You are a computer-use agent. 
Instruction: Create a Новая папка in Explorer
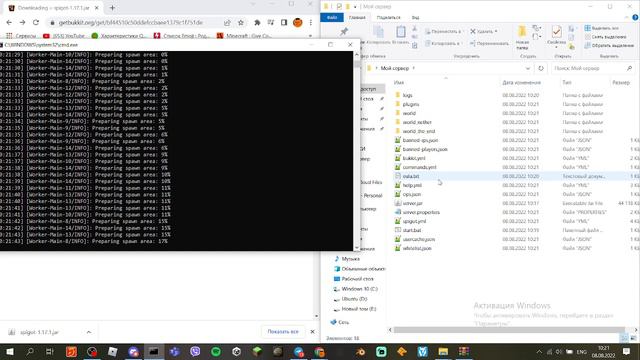522,38
